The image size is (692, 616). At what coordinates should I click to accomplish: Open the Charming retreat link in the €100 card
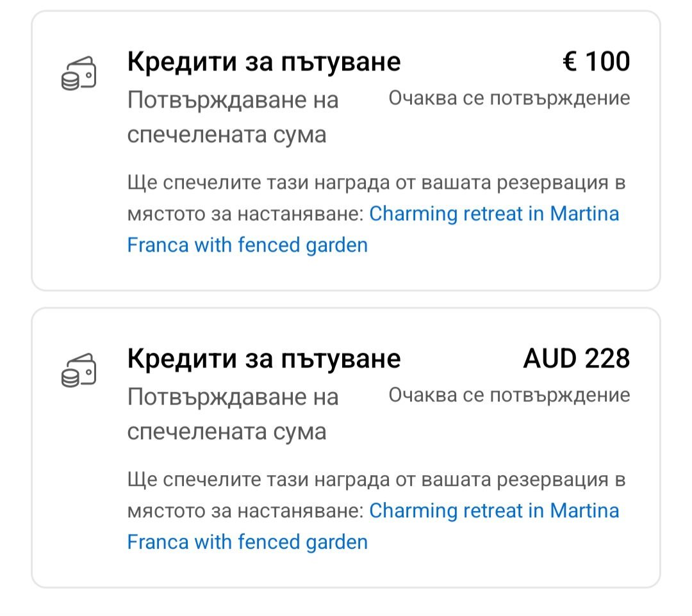494,214
